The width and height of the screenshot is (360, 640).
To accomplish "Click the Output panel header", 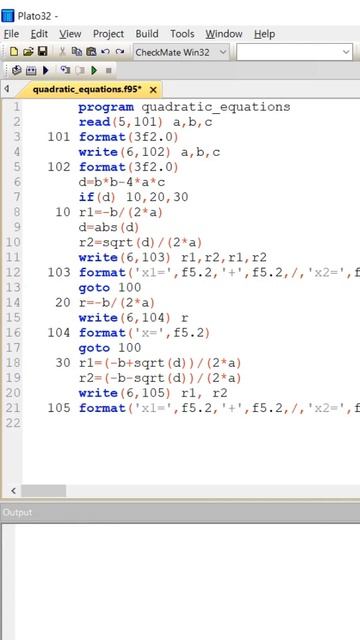I will pyautogui.click(x=180, y=512).
